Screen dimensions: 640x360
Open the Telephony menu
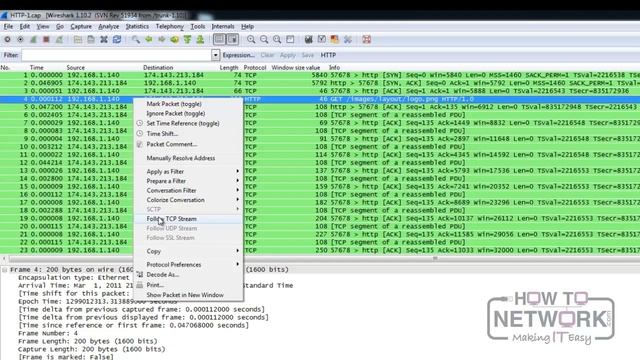pyautogui.click(x=169, y=27)
